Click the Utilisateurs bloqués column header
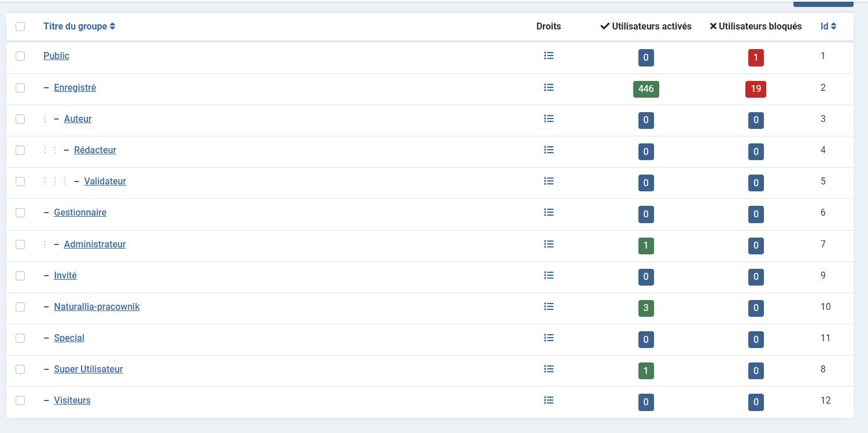The image size is (868, 433). pos(756,26)
